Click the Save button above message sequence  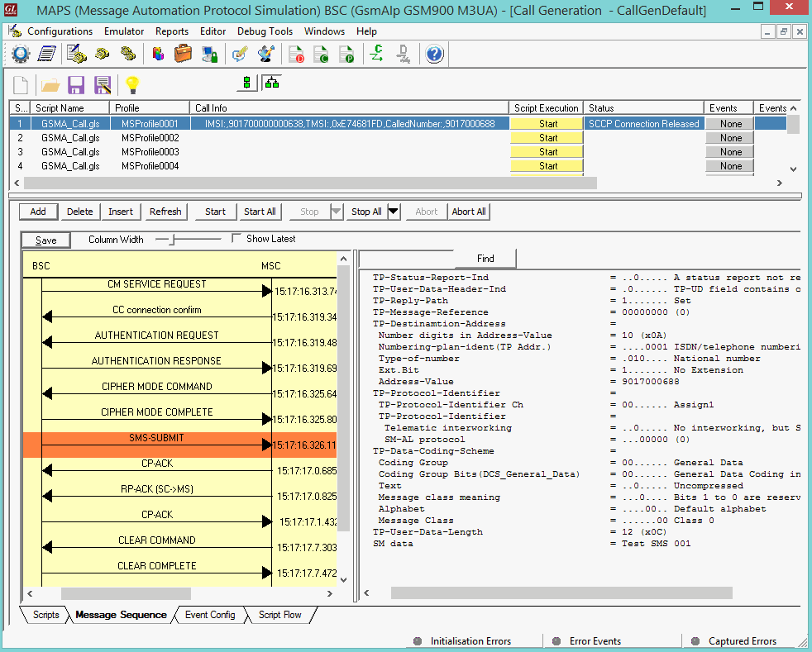(46, 240)
